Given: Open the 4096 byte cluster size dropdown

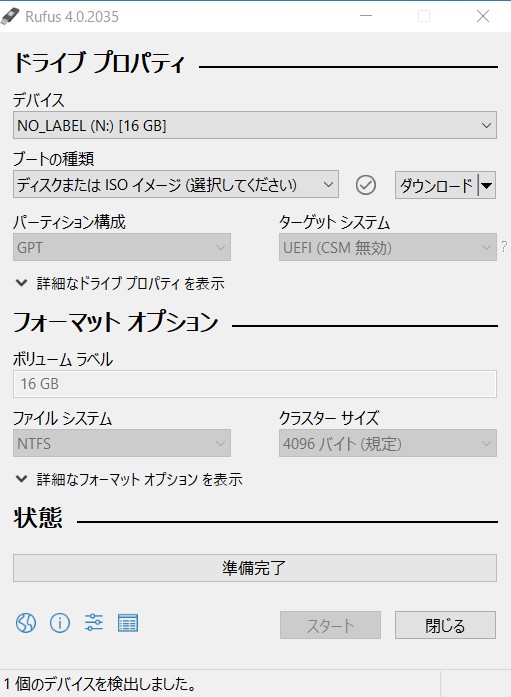Looking at the screenshot, I should click(387, 443).
